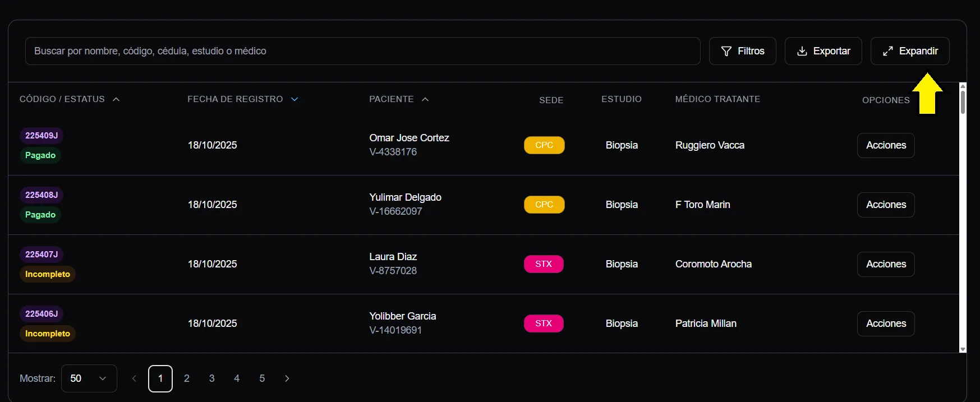
Task: Open Acciones for Yolibber Garcia
Action: tap(885, 324)
